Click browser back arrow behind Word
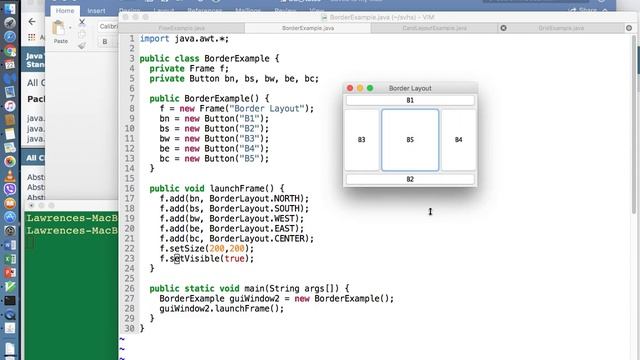 click(32, 22)
